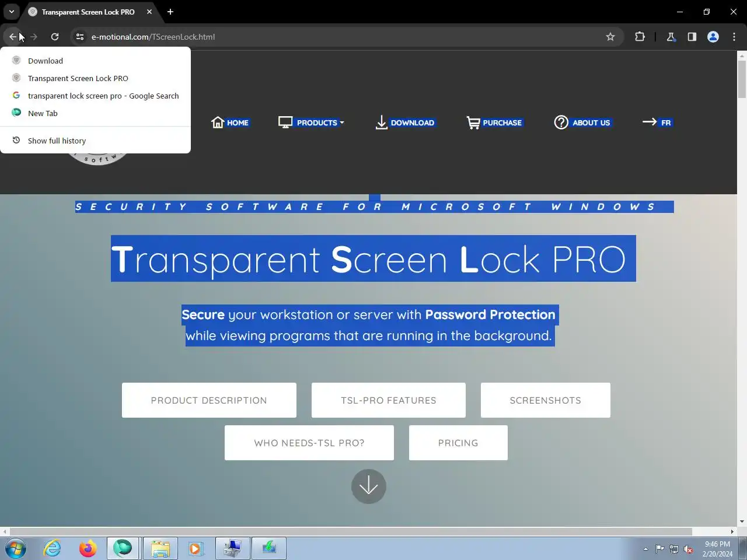Open File Explorer folder taskbar icon
Image resolution: width=747 pixels, height=560 pixels.
click(160, 549)
